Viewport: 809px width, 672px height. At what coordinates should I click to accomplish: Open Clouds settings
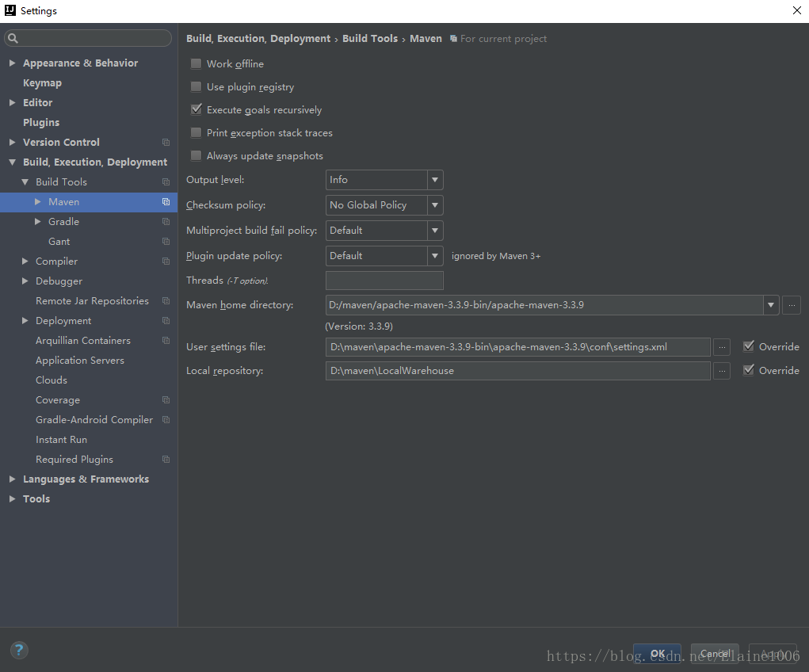[52, 380]
